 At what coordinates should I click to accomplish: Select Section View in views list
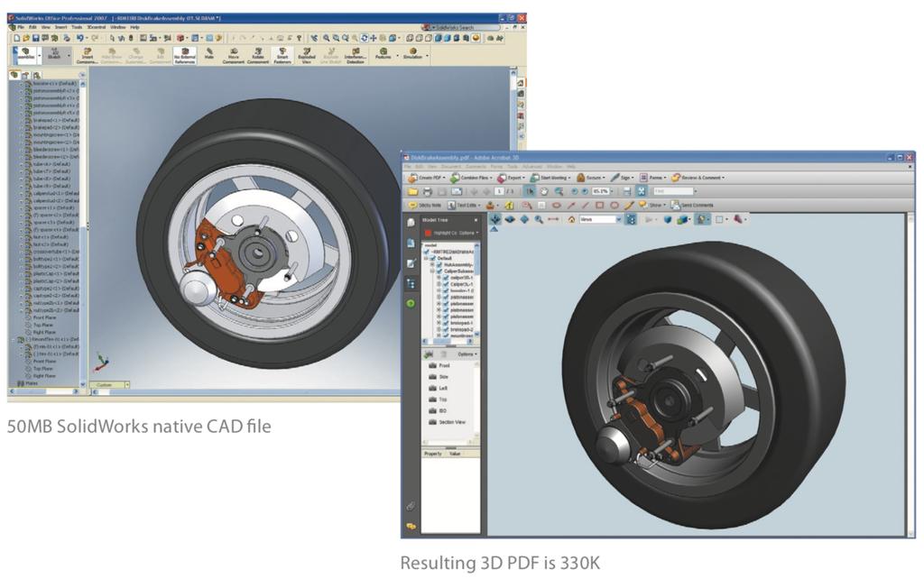click(448, 422)
